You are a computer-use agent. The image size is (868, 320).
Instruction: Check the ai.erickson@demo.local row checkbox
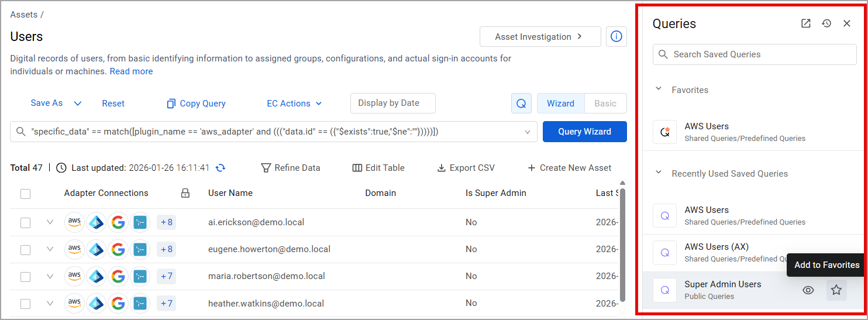pyautogui.click(x=25, y=222)
